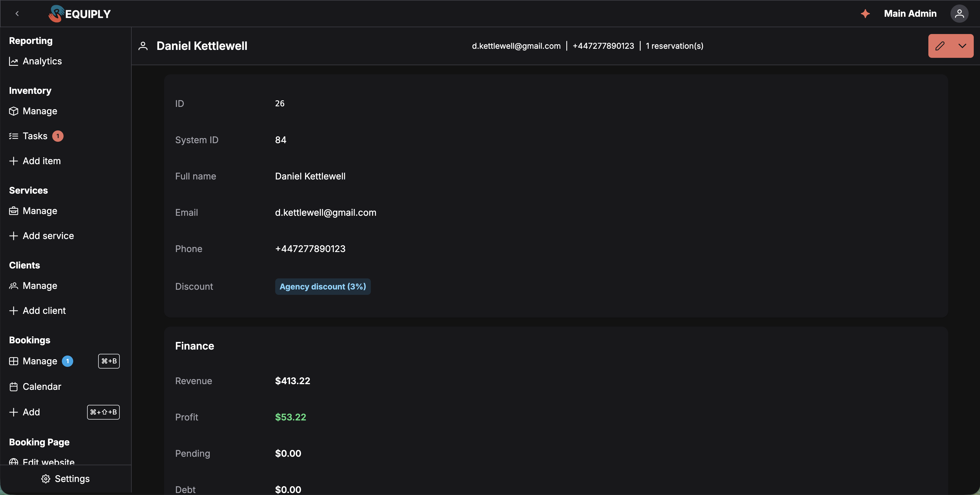Click the Tasks checklist icon

(14, 136)
